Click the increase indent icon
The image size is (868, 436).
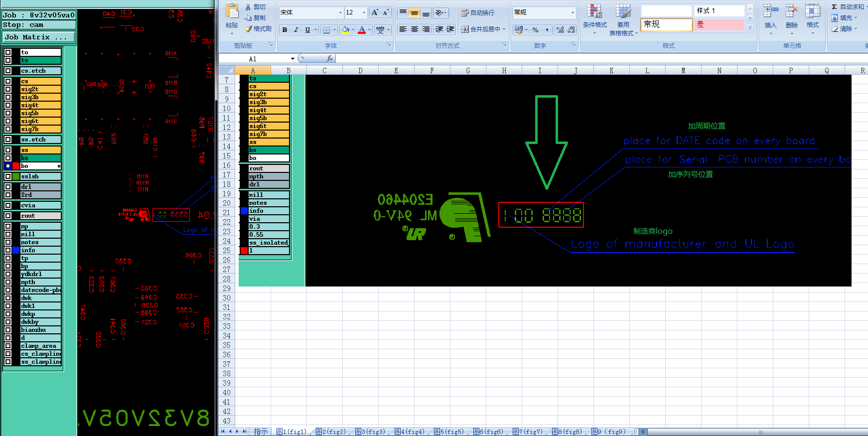click(450, 29)
